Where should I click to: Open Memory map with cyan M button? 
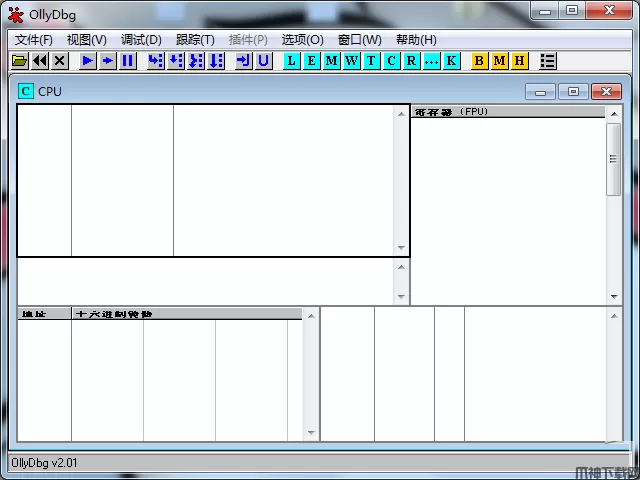click(331, 61)
